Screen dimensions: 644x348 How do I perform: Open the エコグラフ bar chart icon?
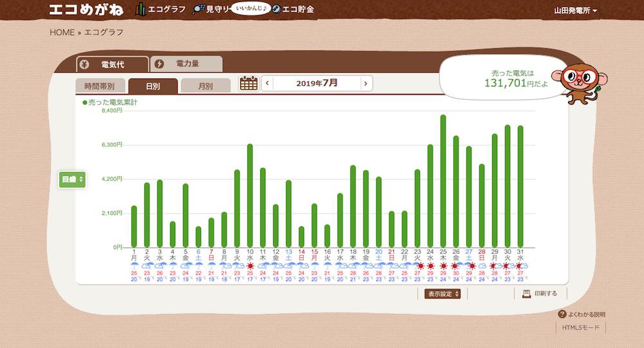[140, 10]
